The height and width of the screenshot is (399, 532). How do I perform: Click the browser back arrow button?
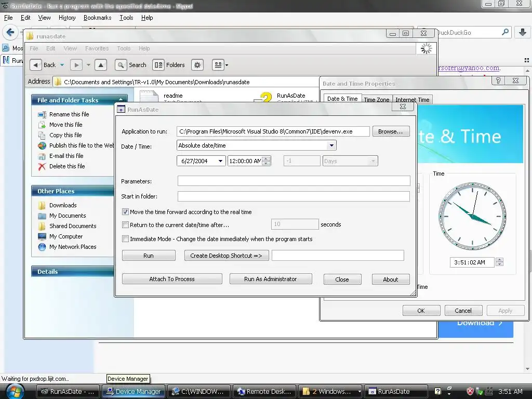[10, 33]
